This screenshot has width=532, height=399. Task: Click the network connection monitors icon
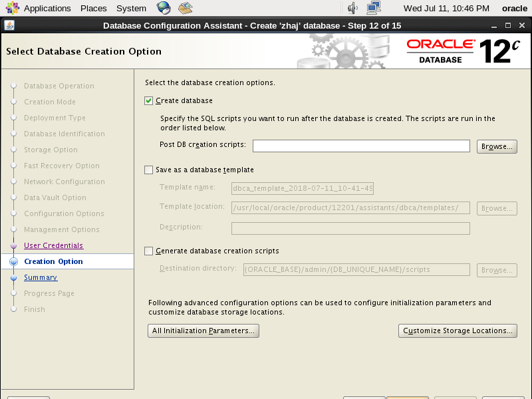click(x=374, y=8)
